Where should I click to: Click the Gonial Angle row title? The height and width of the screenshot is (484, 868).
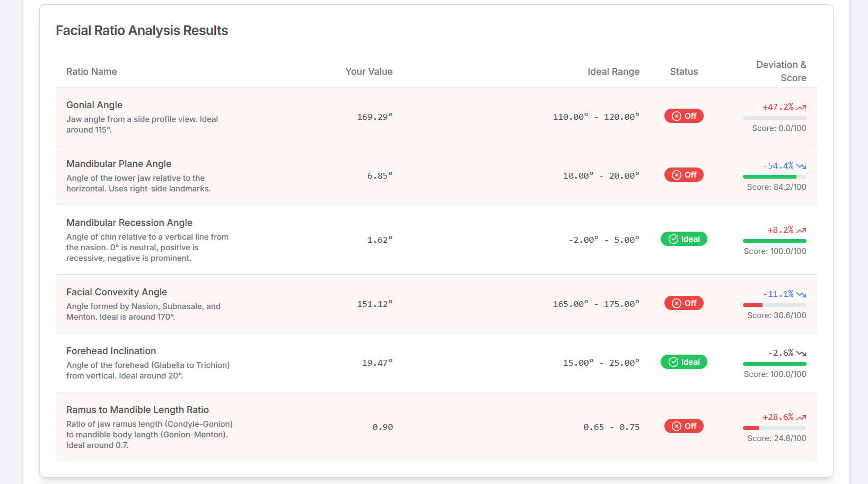pos(94,105)
